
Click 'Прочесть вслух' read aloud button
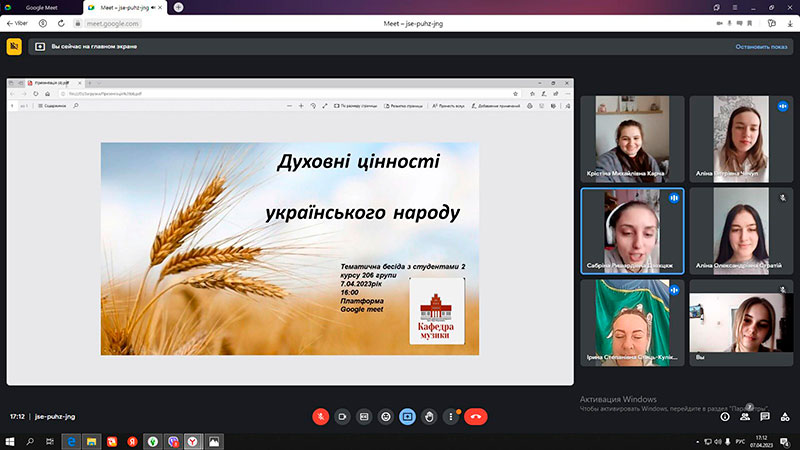pos(448,106)
